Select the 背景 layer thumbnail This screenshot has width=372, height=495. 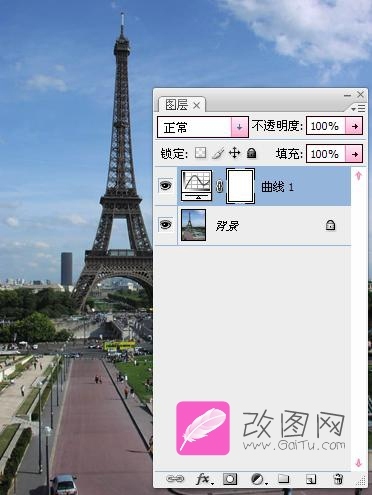193,225
